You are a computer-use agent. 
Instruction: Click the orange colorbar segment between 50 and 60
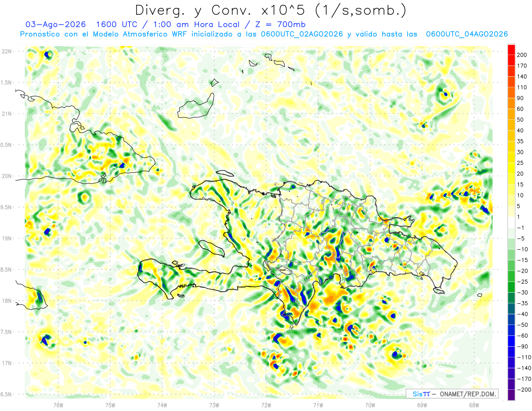coord(511,114)
